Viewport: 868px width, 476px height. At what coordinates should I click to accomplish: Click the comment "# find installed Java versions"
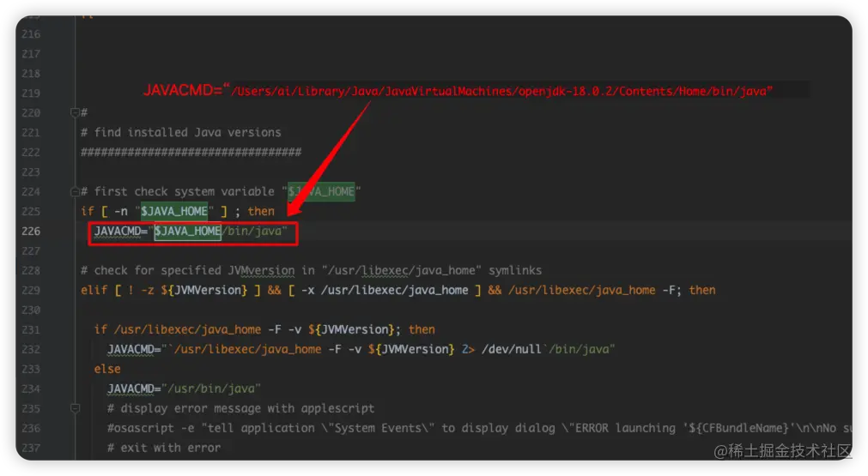[x=181, y=133]
